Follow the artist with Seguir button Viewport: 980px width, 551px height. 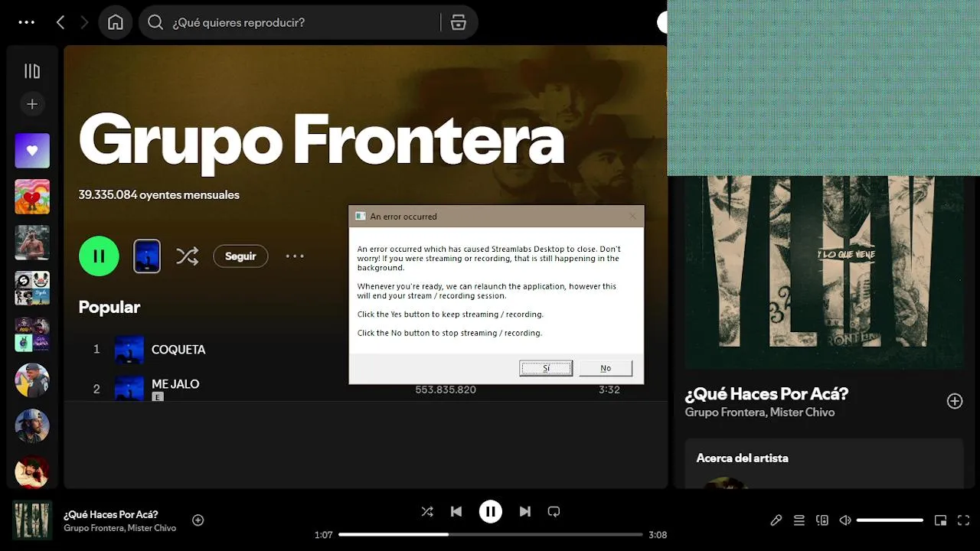pos(240,256)
